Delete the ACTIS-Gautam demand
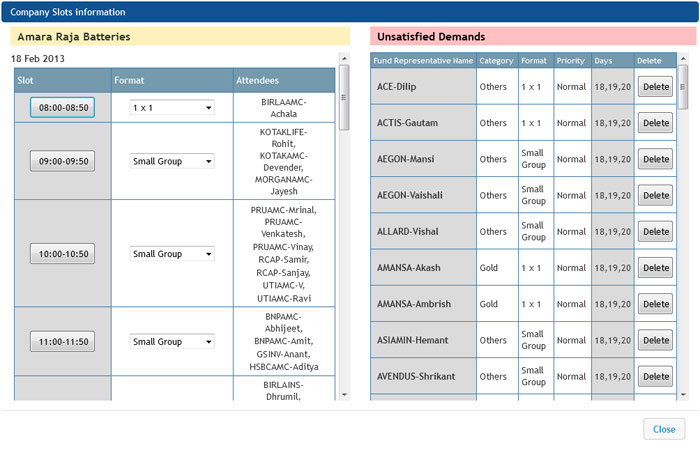 point(655,123)
